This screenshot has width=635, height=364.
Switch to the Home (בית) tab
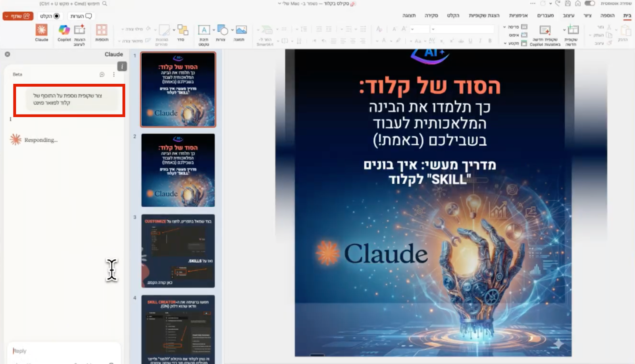pos(627,15)
